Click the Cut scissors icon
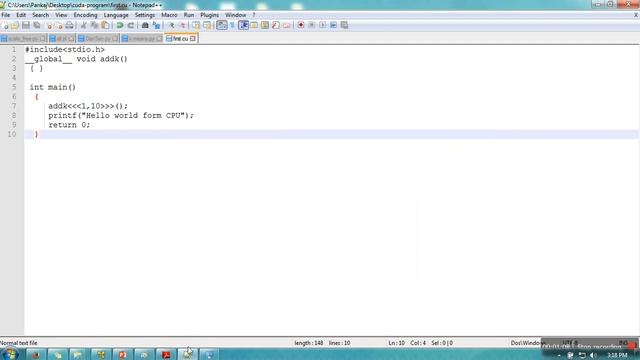Viewport: 640px width, 360px height. tap(84, 25)
